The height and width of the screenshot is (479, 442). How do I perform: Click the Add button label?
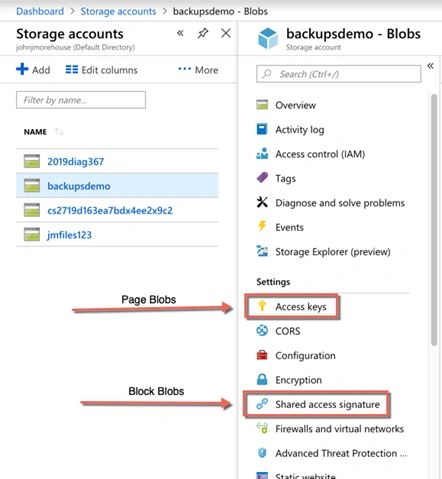point(41,70)
